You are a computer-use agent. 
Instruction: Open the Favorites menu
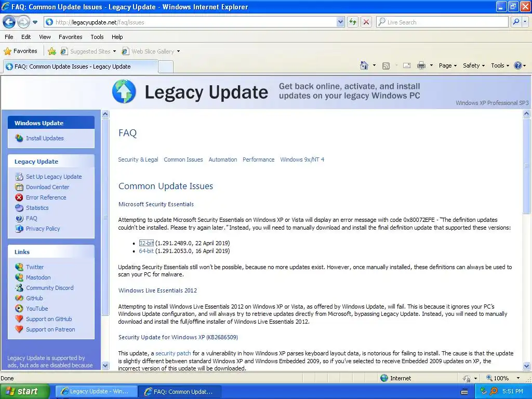[x=70, y=37]
